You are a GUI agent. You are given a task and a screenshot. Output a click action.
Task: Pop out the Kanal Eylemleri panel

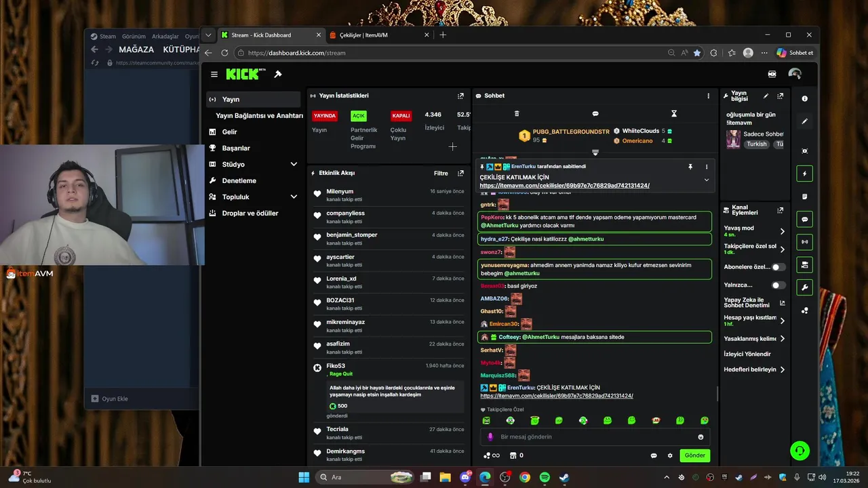[781, 211]
